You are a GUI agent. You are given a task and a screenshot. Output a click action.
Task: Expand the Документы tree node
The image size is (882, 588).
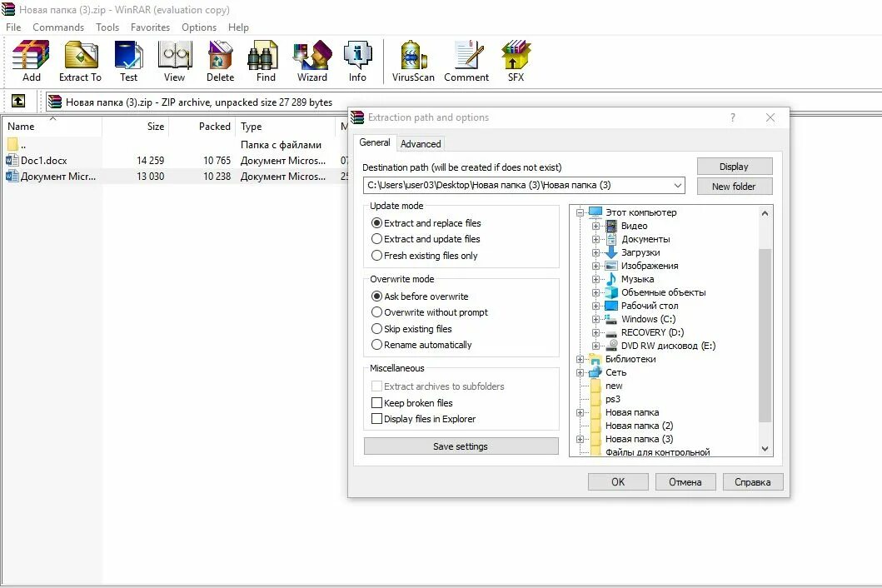[x=595, y=239]
